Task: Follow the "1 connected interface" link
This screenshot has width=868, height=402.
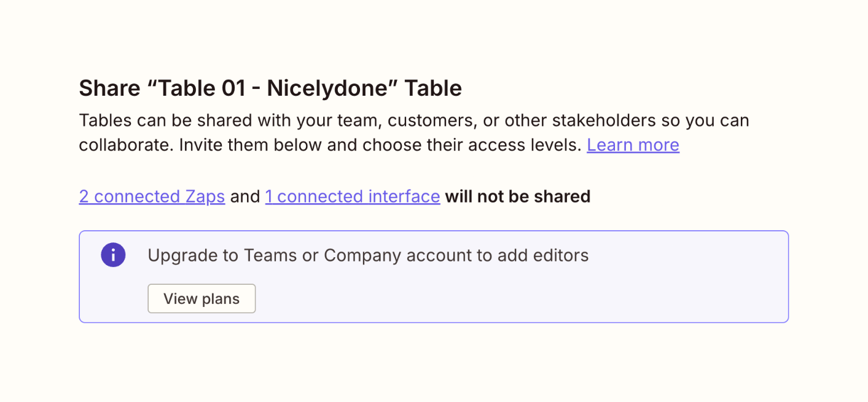Action: (x=353, y=196)
